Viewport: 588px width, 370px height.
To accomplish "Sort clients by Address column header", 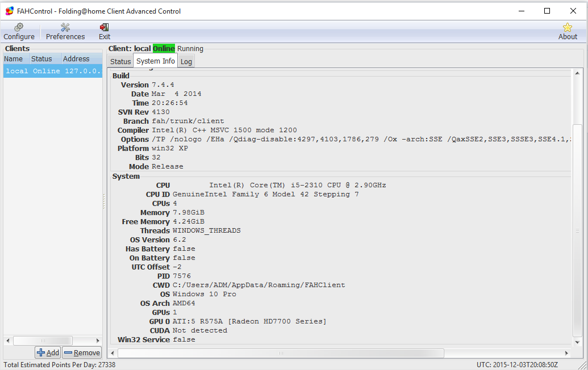I will [x=81, y=59].
